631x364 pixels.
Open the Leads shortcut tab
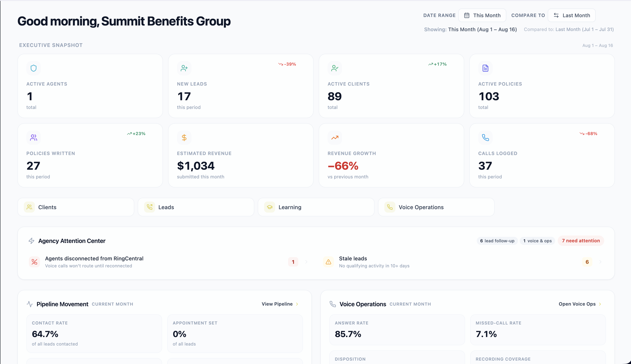coord(196,207)
